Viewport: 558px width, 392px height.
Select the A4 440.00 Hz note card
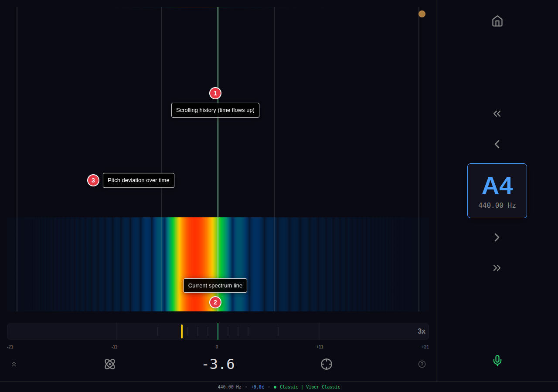[x=497, y=190]
